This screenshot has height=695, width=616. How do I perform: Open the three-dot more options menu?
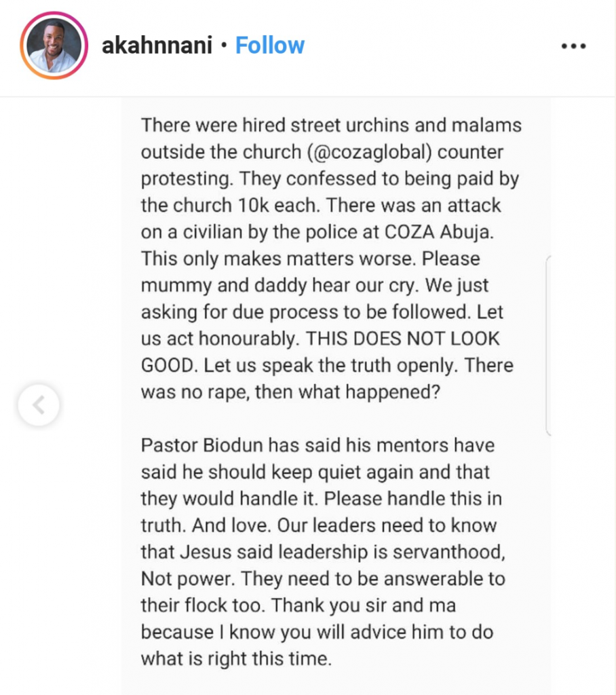point(573,47)
